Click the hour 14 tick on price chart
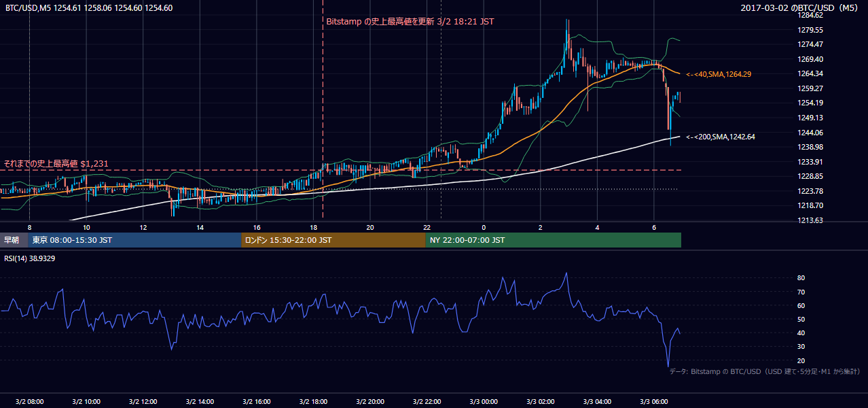868x408 pixels. [x=200, y=227]
